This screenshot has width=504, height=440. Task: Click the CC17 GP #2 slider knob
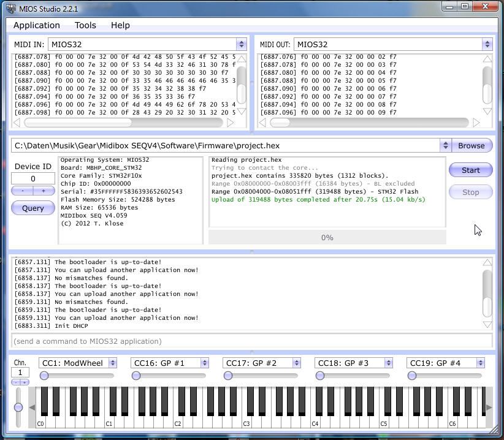(x=228, y=376)
